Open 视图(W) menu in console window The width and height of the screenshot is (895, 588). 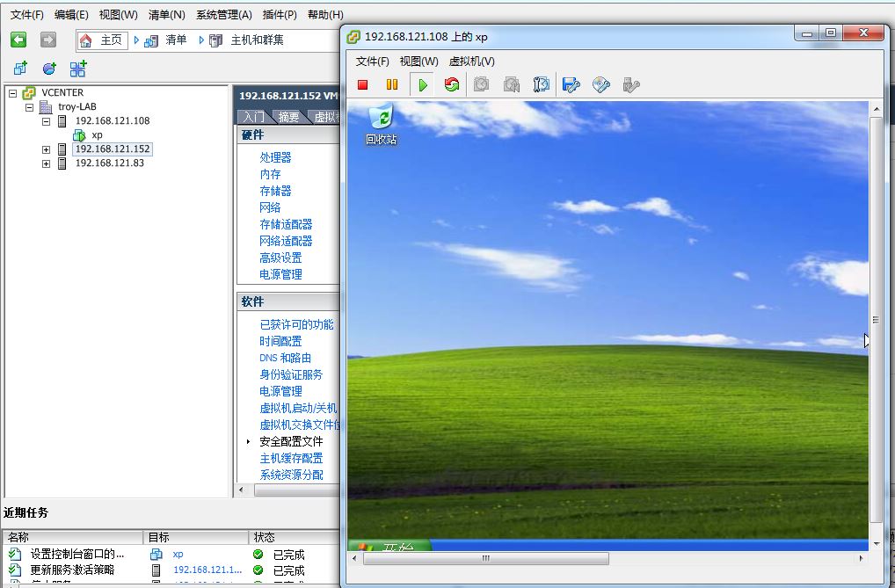[x=419, y=61]
